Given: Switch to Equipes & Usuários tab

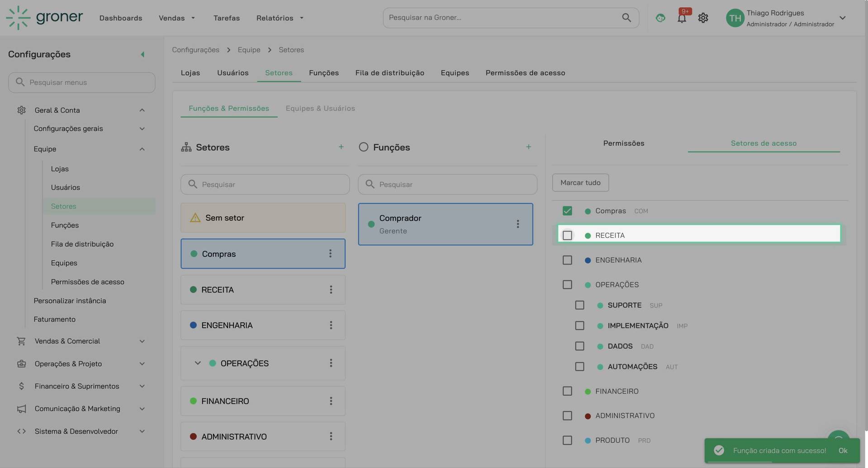Looking at the screenshot, I should pos(320,109).
